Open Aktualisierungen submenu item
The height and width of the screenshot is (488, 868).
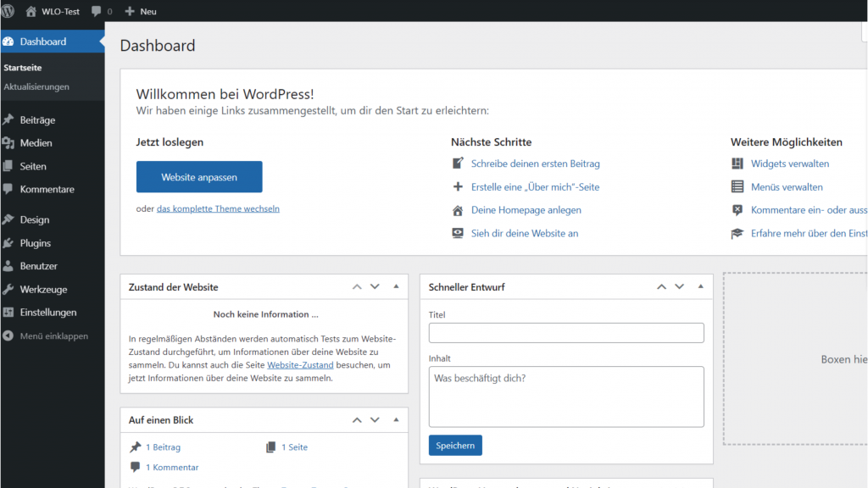coord(36,86)
